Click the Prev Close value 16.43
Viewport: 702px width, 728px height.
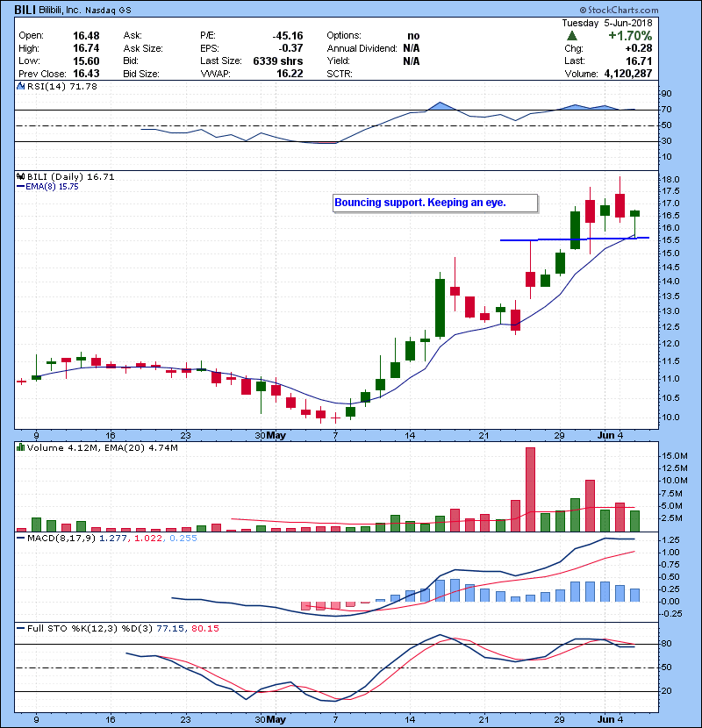pos(86,74)
